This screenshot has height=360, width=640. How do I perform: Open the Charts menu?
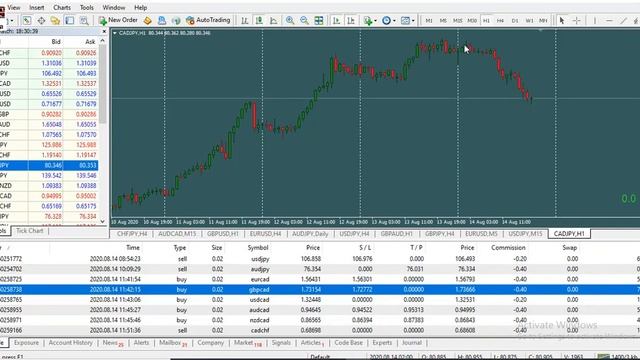click(62, 7)
